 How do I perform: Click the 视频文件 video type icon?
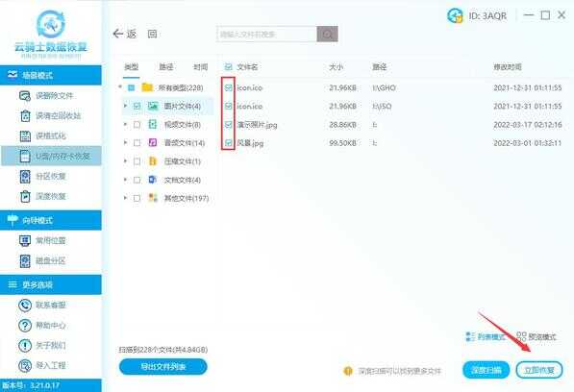tap(153, 124)
